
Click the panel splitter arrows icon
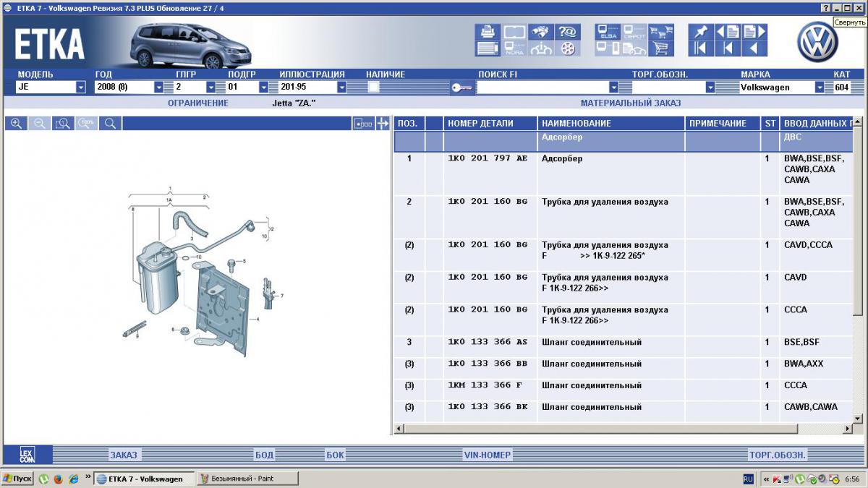pos(383,124)
